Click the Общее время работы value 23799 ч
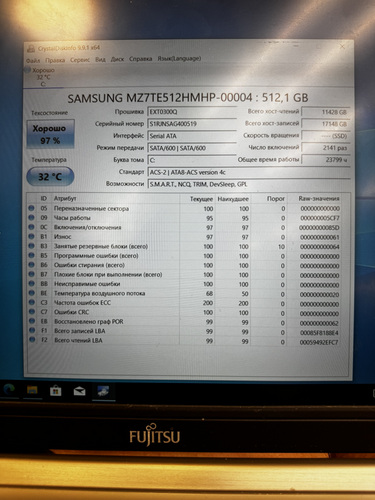The image size is (375, 500). tap(326, 160)
